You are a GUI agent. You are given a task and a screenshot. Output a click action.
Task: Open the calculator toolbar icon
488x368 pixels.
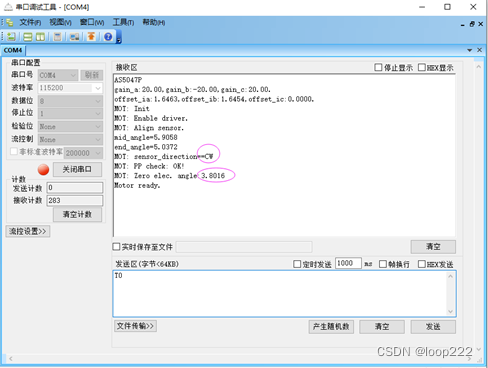click(x=58, y=37)
